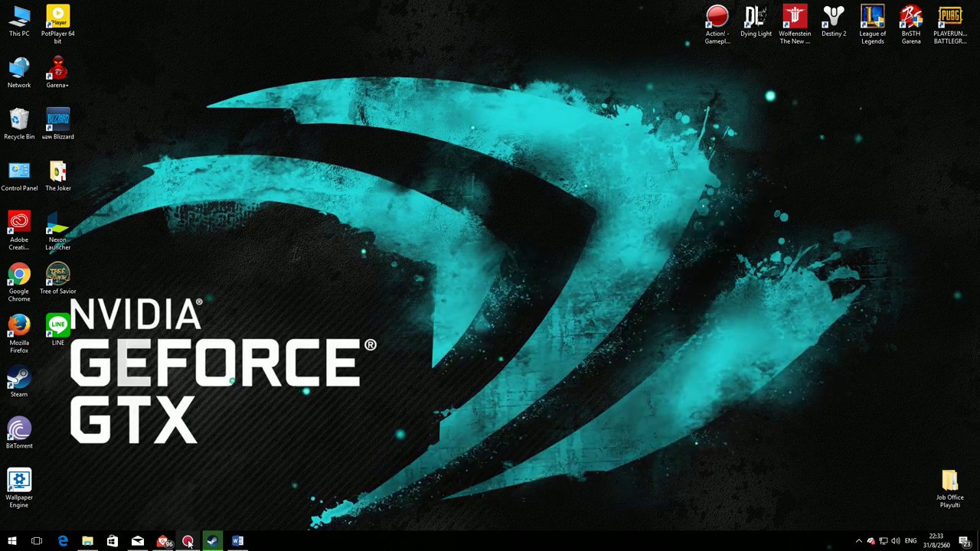Launch Wallpaper Engine shortcut

pyautogui.click(x=19, y=488)
